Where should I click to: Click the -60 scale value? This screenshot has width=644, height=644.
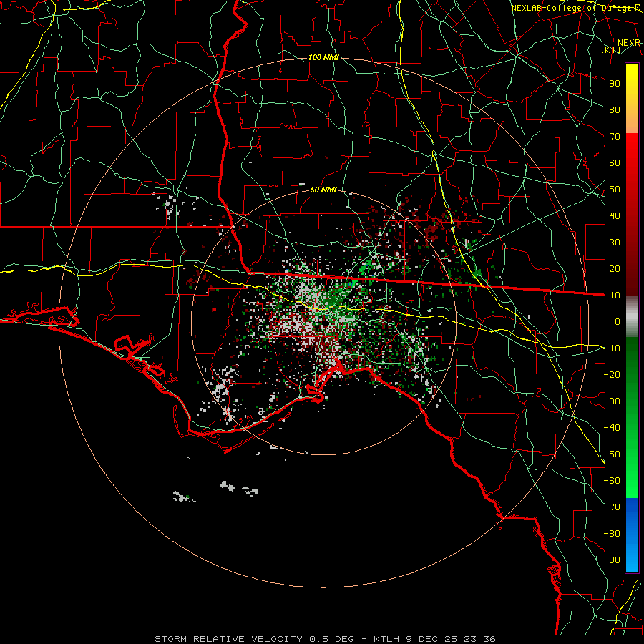612,481
